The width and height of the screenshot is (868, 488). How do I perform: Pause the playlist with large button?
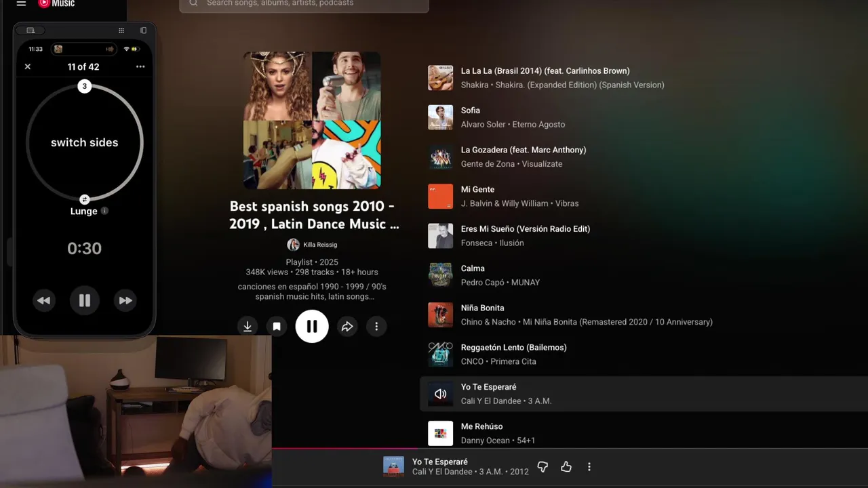312,327
